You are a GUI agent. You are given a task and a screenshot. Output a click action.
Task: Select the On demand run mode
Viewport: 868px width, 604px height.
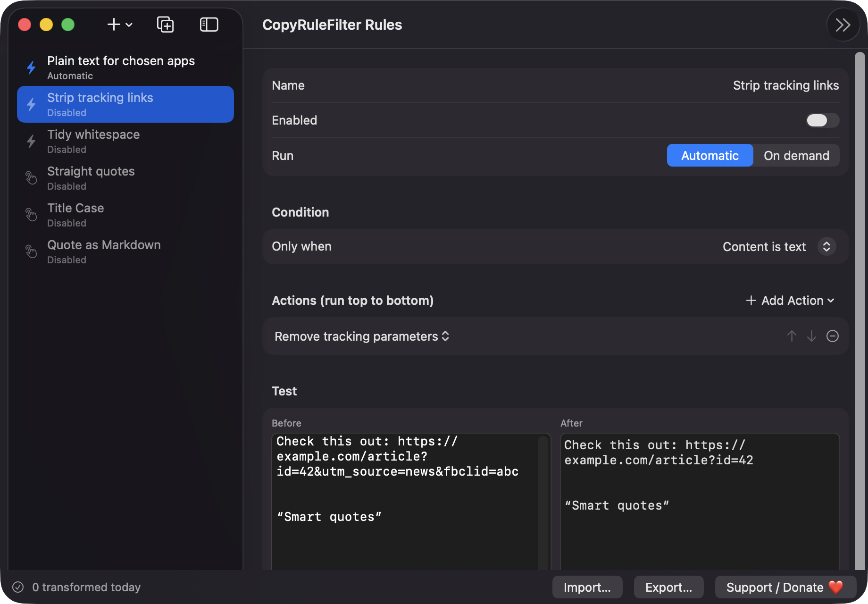click(796, 156)
